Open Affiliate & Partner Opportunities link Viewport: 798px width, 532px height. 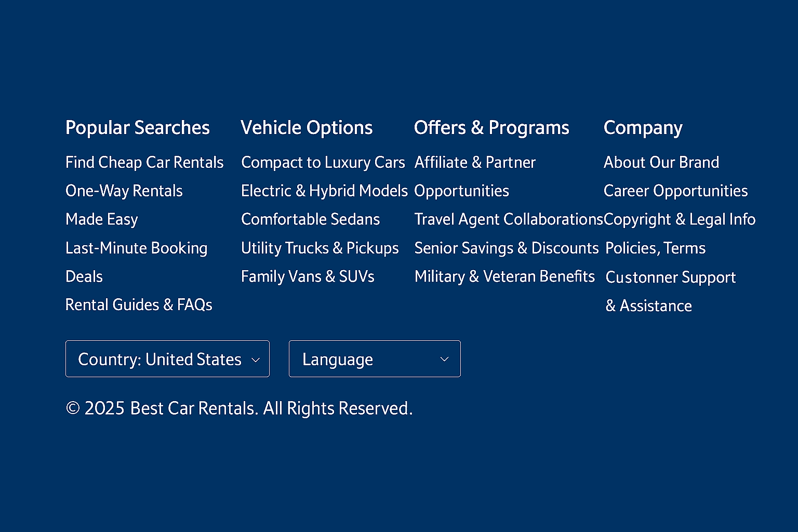tap(475, 163)
